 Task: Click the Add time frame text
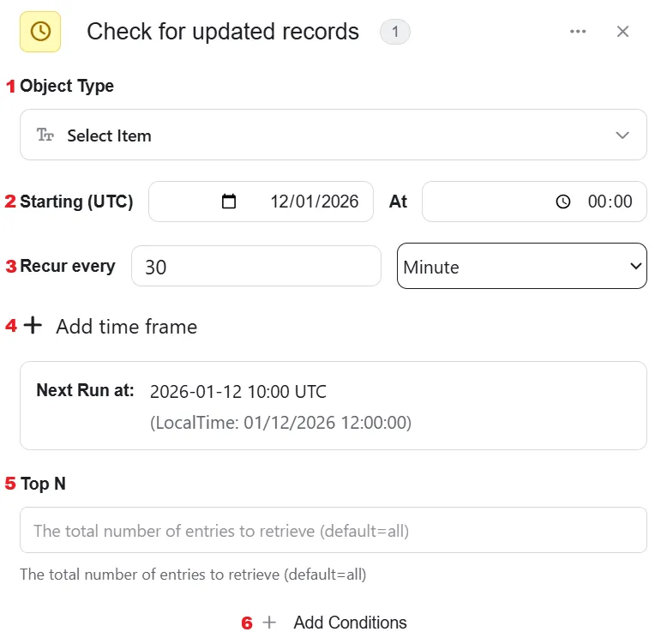tap(126, 327)
